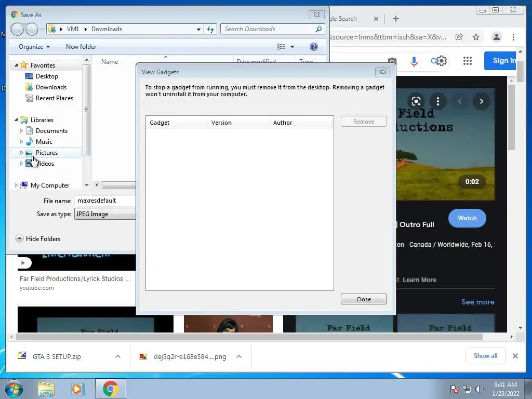Open the Chrome profile avatar icon
Image resolution: width=532 pixels, height=399 pixels.
coord(496,37)
